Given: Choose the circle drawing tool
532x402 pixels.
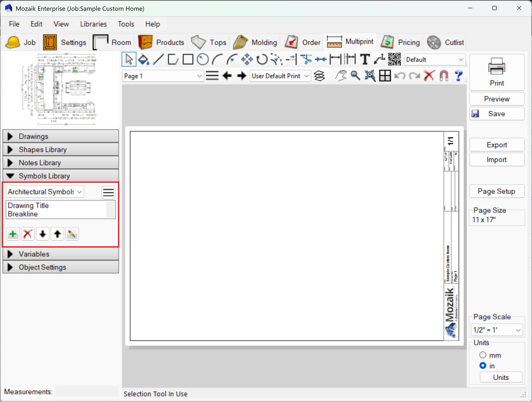Looking at the screenshot, I should (203, 60).
